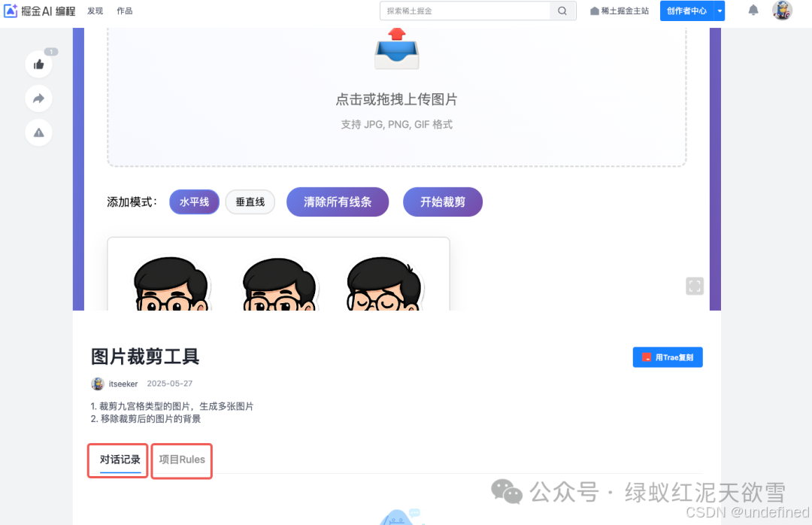Share the work with arrow icon

pyautogui.click(x=39, y=99)
